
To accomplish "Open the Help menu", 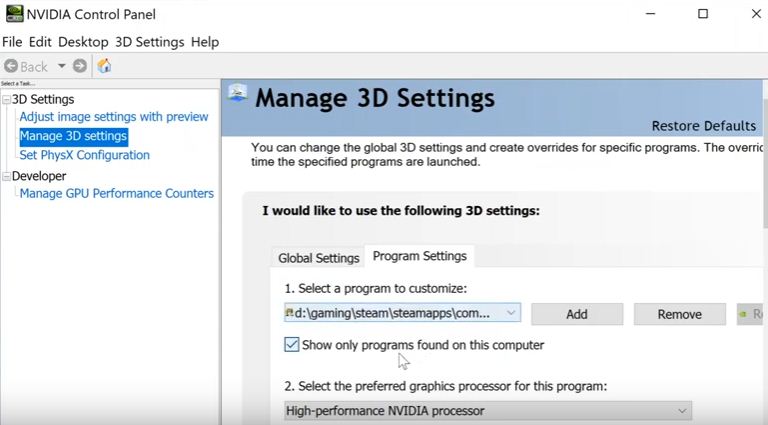I will coord(205,42).
